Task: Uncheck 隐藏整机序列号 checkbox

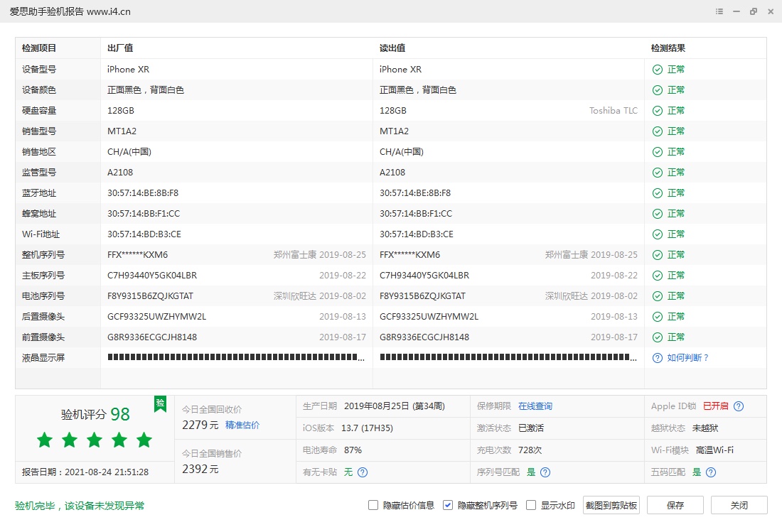Action: 448,505
